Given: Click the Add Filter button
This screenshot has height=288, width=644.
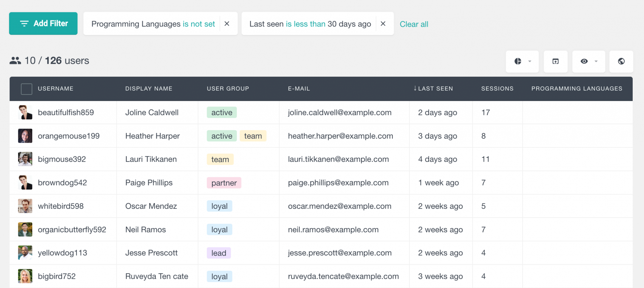Looking at the screenshot, I should pos(43,23).
